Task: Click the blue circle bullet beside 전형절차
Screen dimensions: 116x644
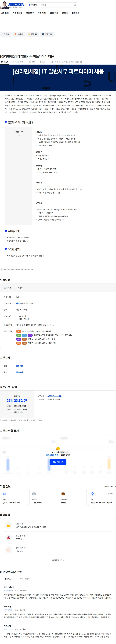Action: pyautogui.click(x=6, y=231)
